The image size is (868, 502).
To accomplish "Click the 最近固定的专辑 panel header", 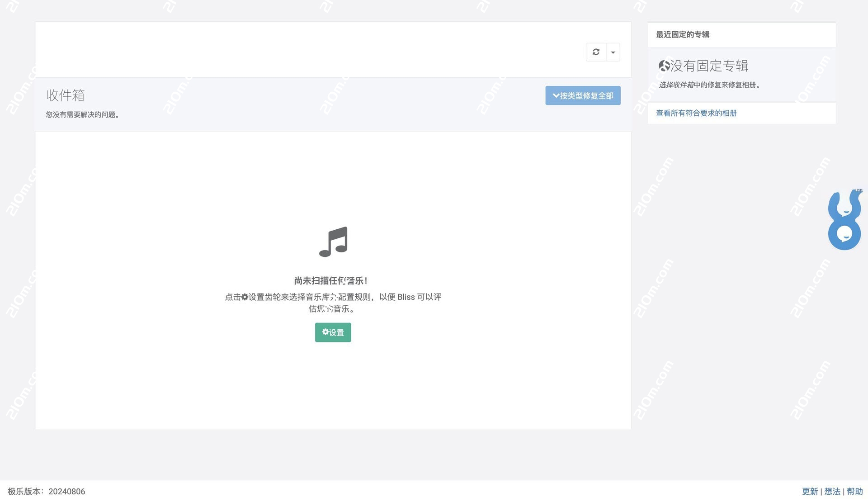I will click(x=741, y=34).
